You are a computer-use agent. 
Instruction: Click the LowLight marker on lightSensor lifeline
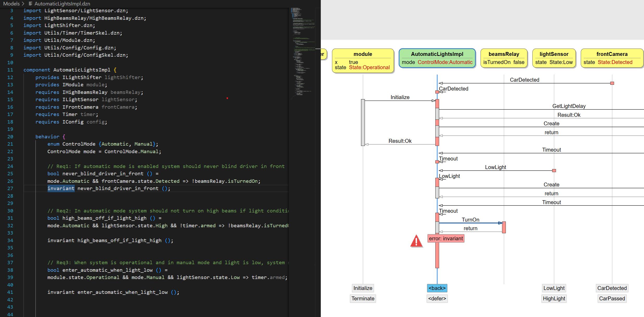554,171
